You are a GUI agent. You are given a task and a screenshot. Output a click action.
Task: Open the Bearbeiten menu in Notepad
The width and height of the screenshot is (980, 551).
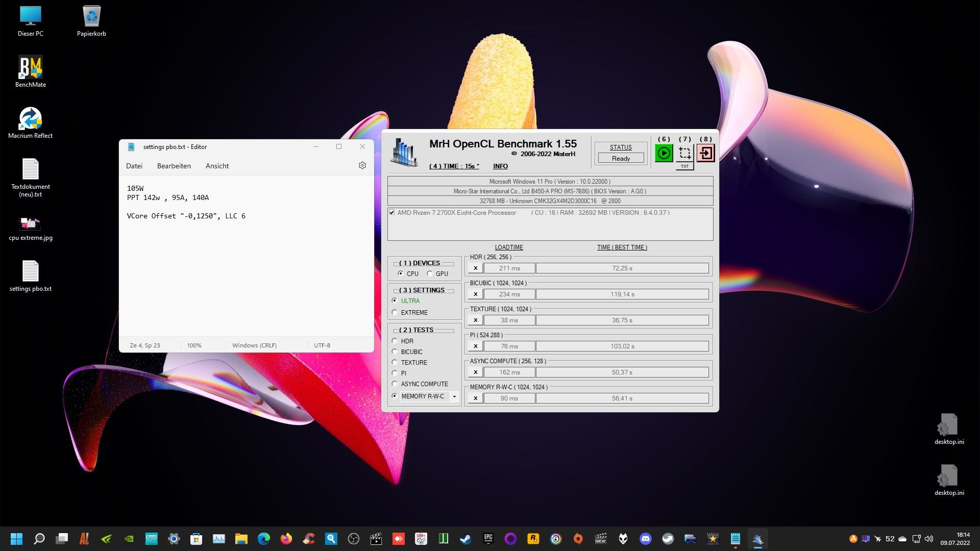[x=174, y=166]
